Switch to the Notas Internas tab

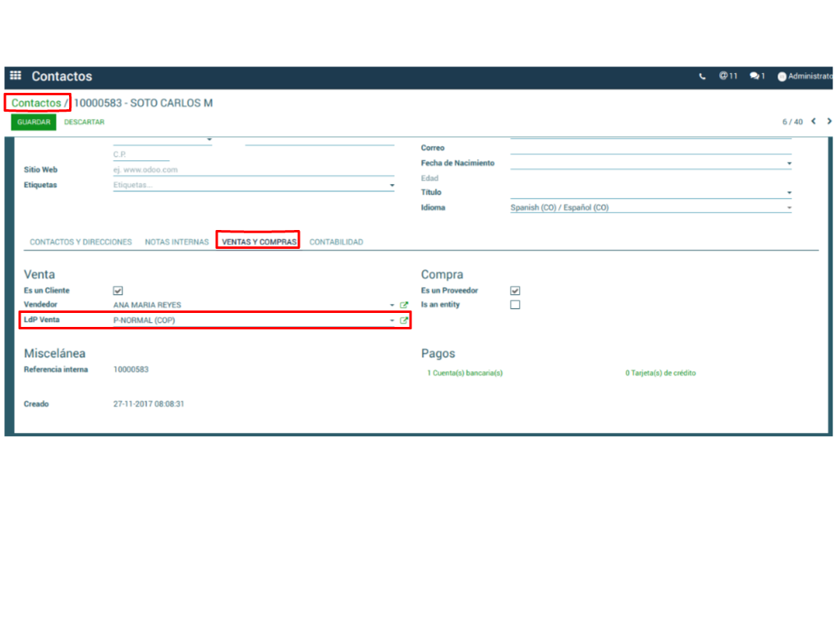pyautogui.click(x=177, y=242)
